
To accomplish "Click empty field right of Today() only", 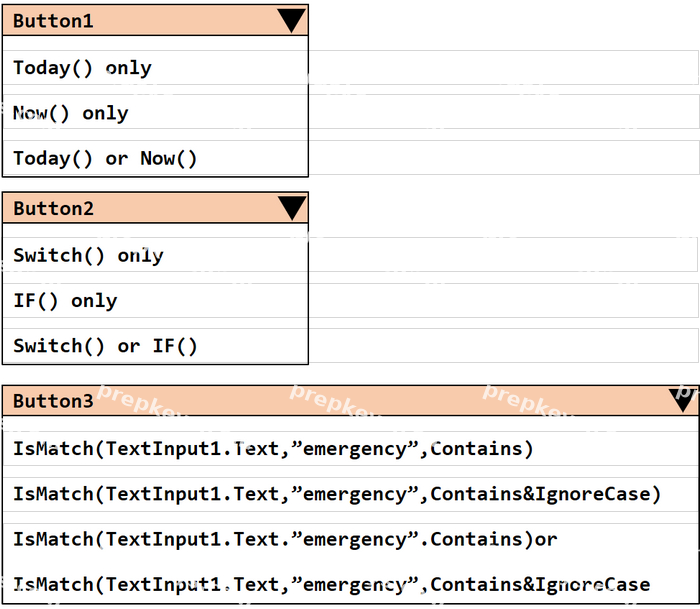I will point(503,67).
